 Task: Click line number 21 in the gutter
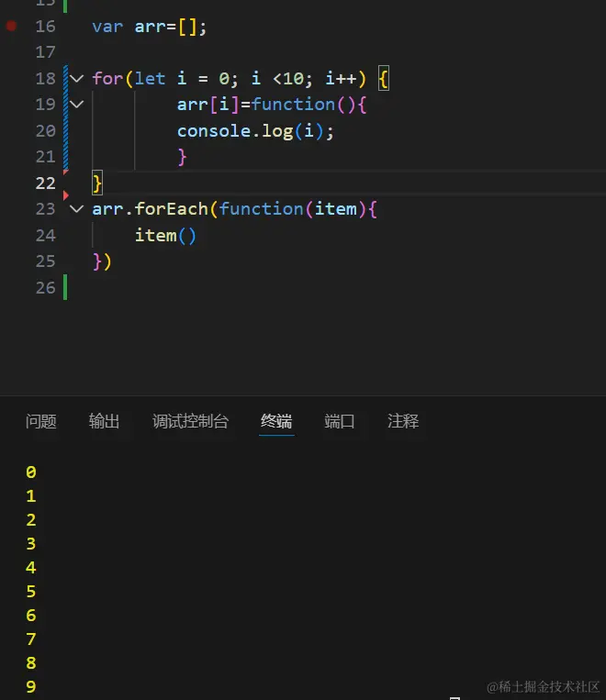(46, 157)
